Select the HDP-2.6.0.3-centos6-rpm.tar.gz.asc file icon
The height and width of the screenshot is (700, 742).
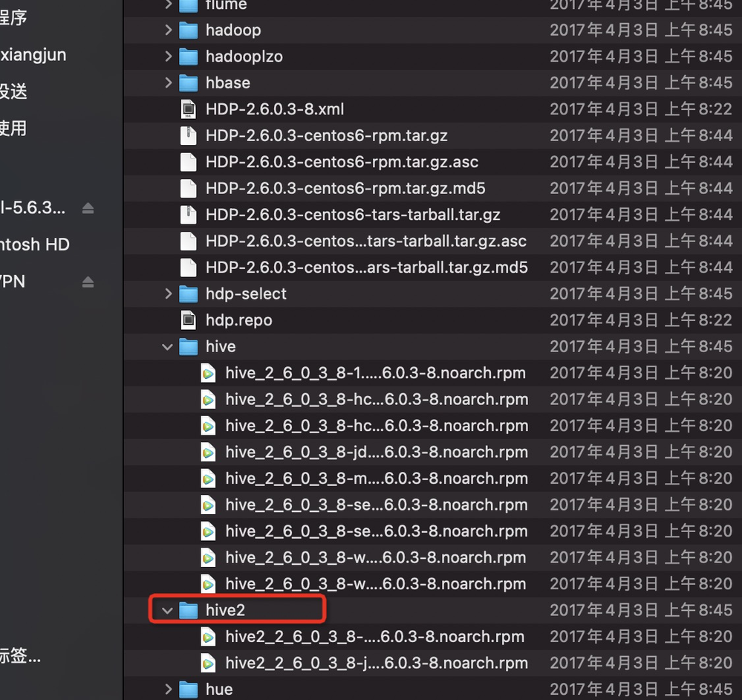[189, 162]
